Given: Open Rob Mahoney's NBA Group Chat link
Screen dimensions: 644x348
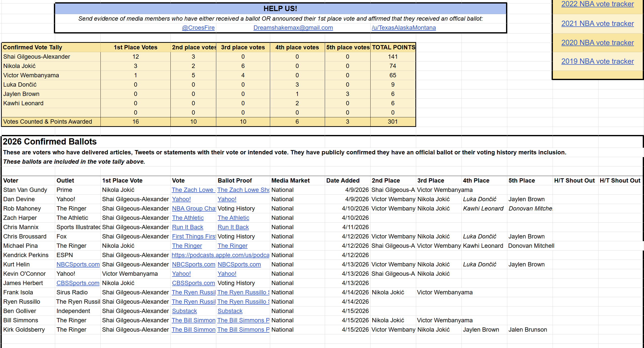Looking at the screenshot, I should pos(193,208).
